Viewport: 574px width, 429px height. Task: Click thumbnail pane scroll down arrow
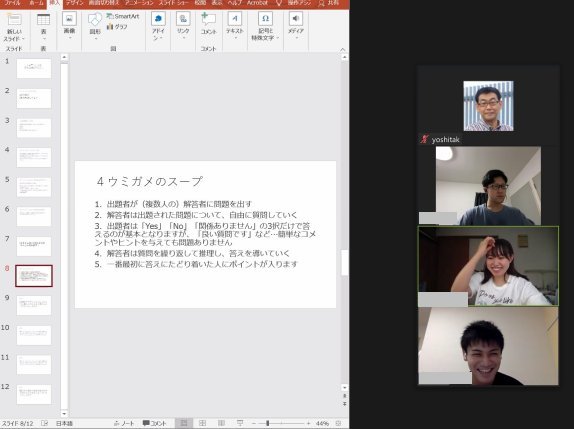pos(64,414)
